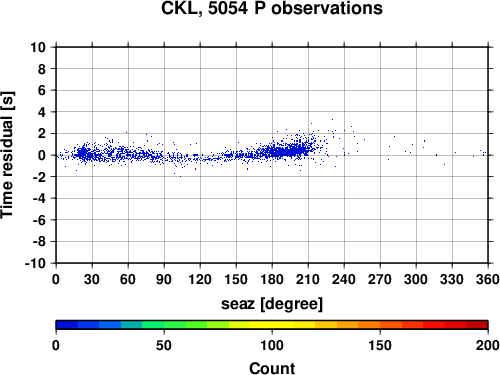Click the dark blue segment of the colorbar
Viewport: 500px width, 375px height.
tap(67, 325)
